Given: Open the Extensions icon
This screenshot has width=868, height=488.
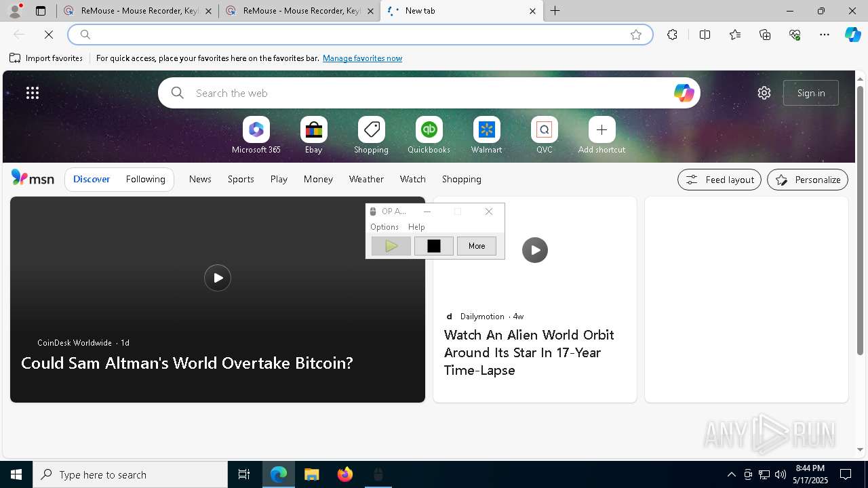Looking at the screenshot, I should [x=672, y=35].
